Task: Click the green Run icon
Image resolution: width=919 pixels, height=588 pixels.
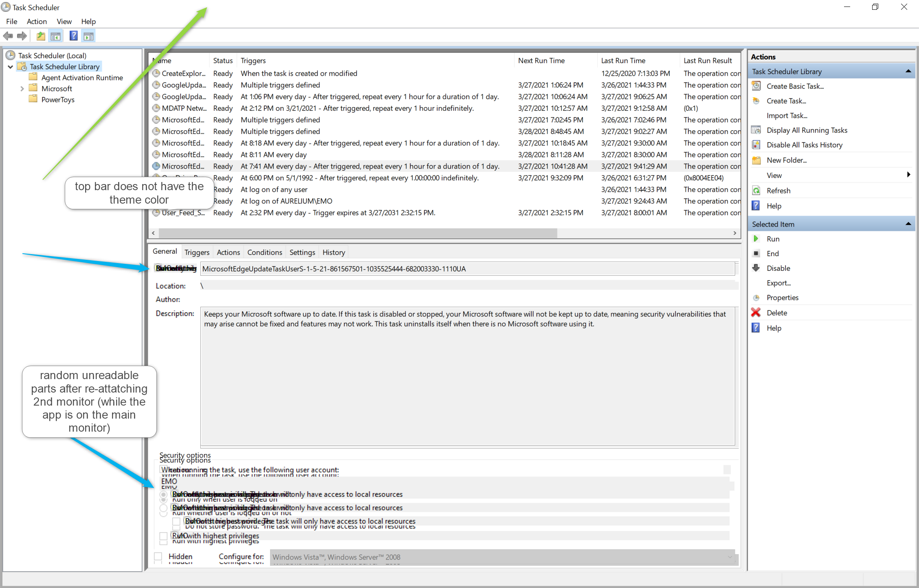Action: (756, 239)
